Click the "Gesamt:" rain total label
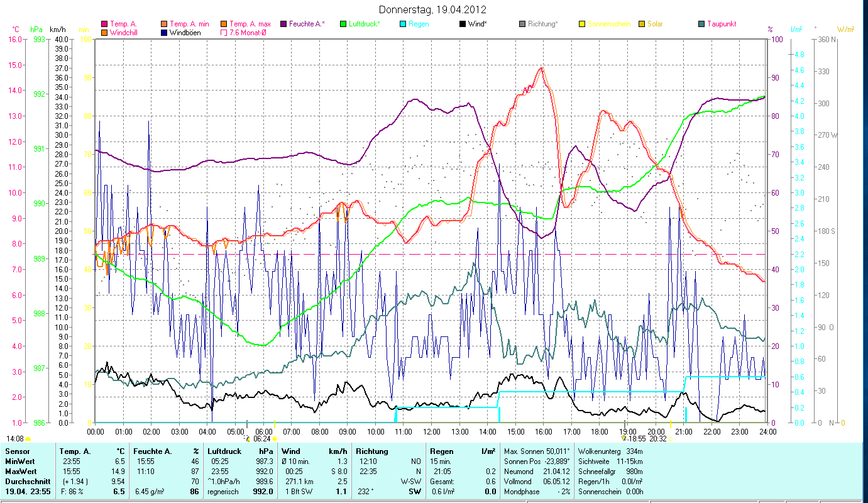 (442, 482)
